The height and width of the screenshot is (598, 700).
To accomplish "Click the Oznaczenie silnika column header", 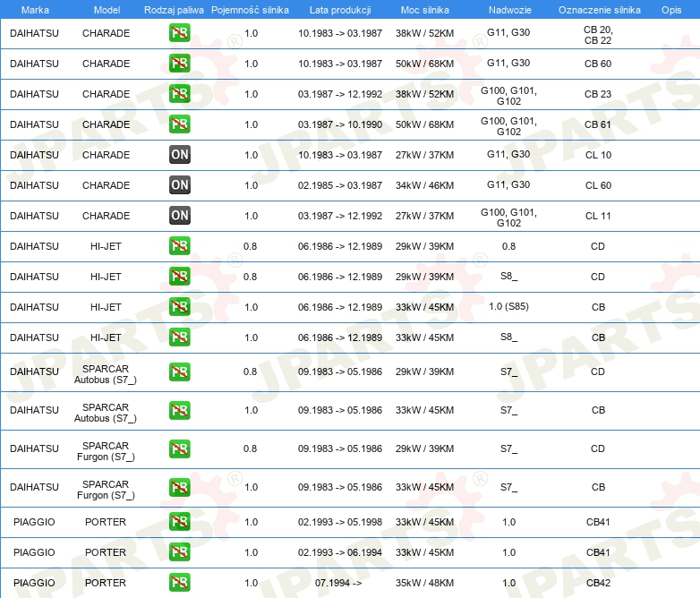I will click(x=599, y=10).
